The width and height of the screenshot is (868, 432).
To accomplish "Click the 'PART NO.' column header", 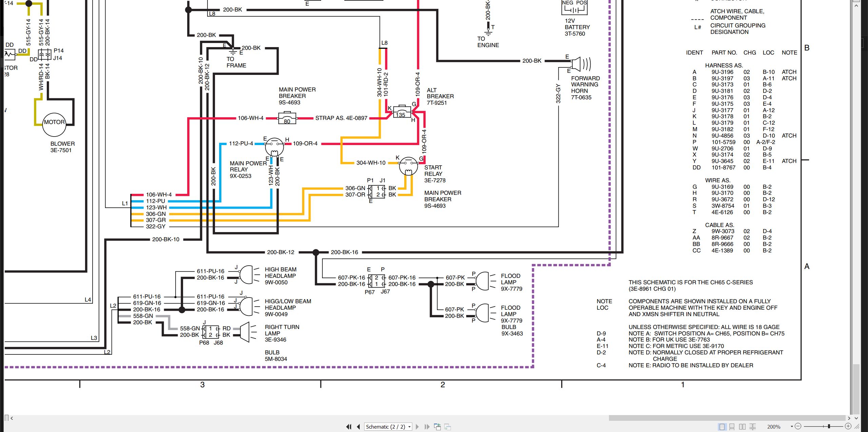I will [x=724, y=53].
